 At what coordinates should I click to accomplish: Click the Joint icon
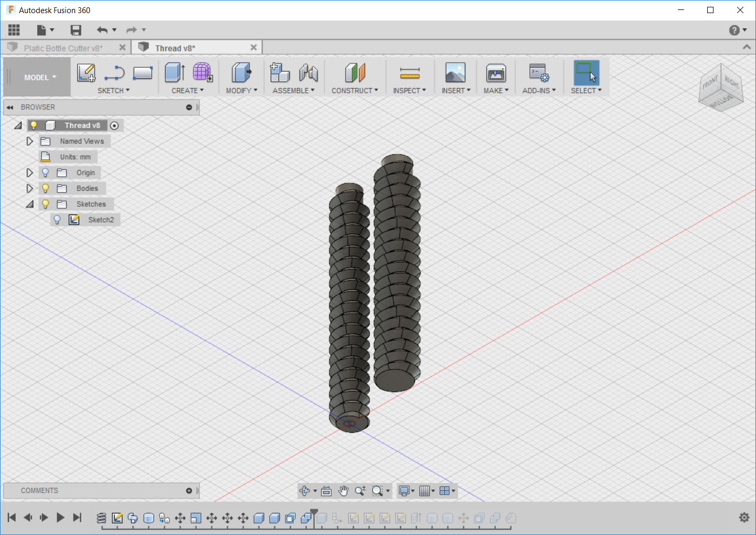308,73
